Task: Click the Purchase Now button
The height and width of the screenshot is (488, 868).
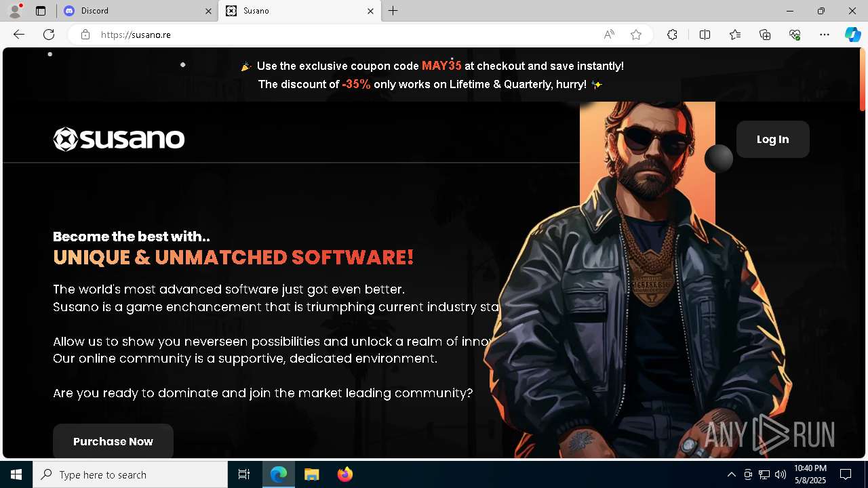Action: pyautogui.click(x=113, y=441)
